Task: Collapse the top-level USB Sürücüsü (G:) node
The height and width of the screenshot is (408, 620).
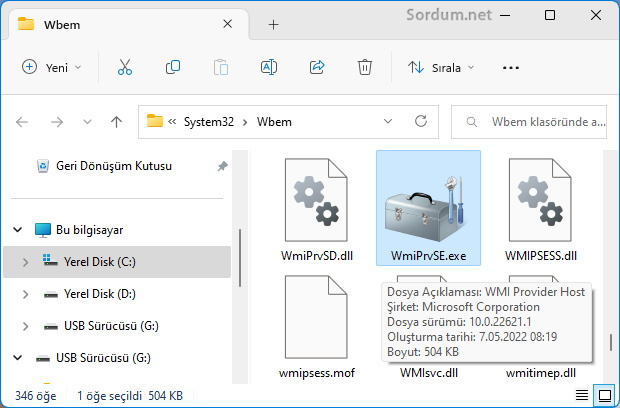Action: [x=17, y=358]
